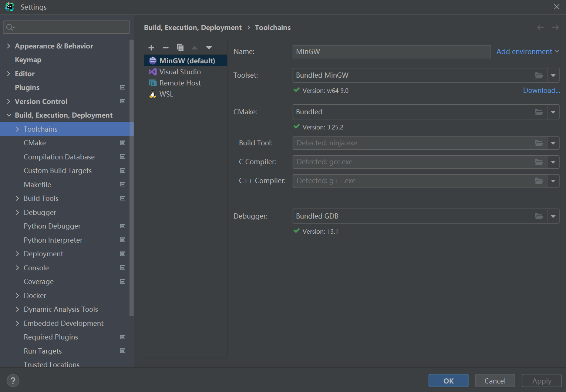Open the CMake dropdown arrow

pyautogui.click(x=553, y=112)
